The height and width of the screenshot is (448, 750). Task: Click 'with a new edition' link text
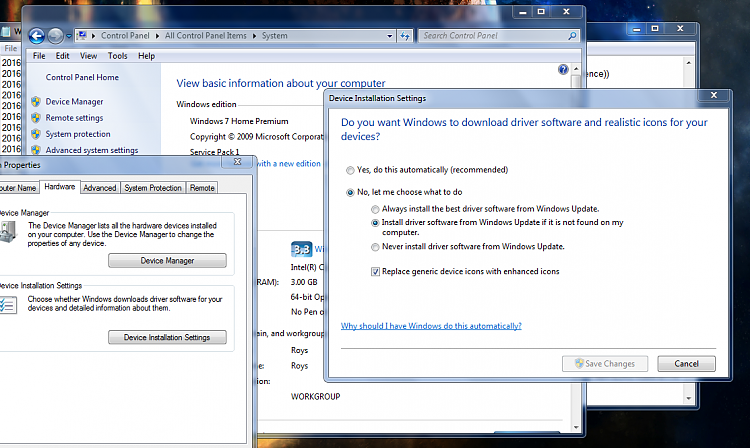point(289,164)
